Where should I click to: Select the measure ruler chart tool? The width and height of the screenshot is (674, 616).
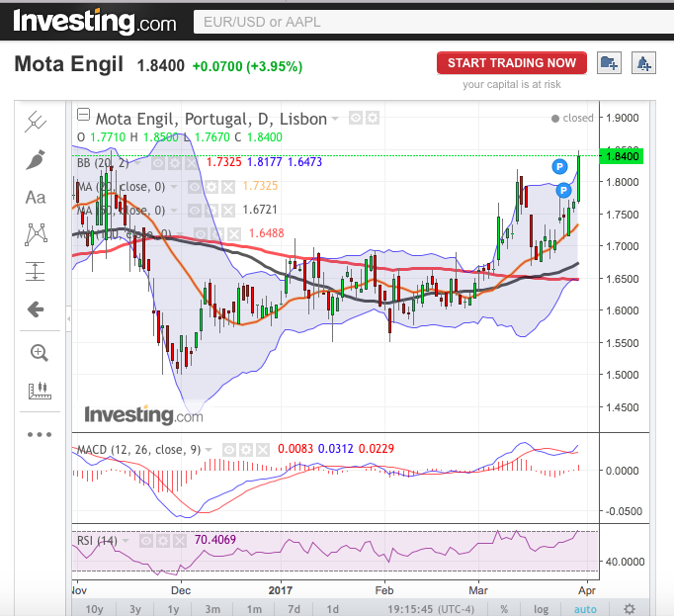pyautogui.click(x=40, y=391)
